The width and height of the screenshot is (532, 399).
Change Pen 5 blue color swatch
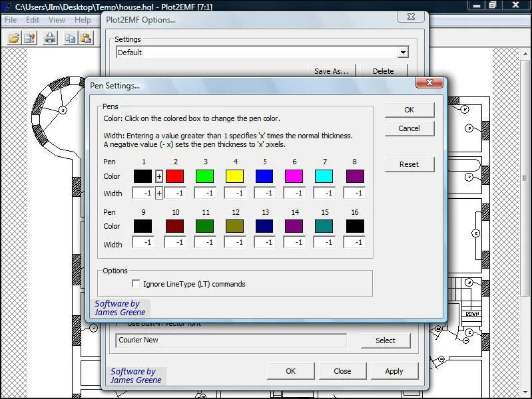(x=264, y=176)
